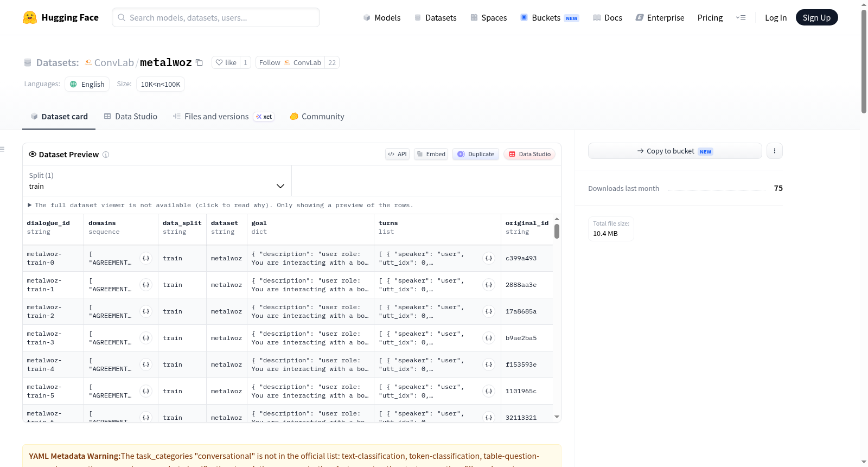Click the Sign Up button
The image size is (868, 467).
coord(816,17)
